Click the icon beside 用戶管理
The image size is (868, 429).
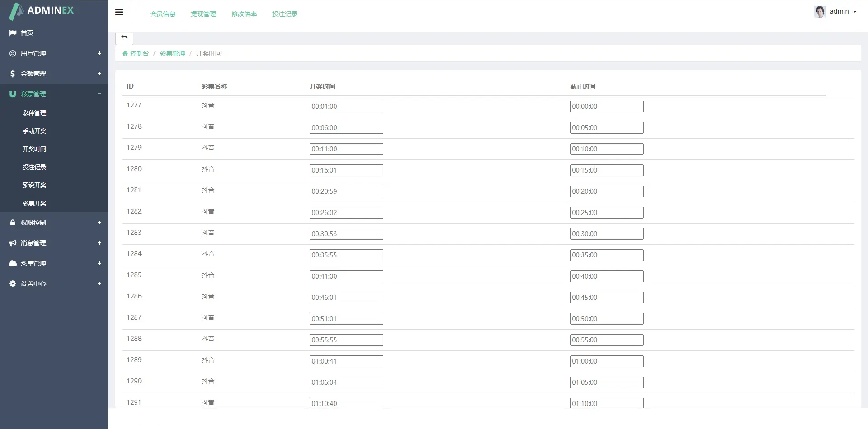pyautogui.click(x=13, y=53)
